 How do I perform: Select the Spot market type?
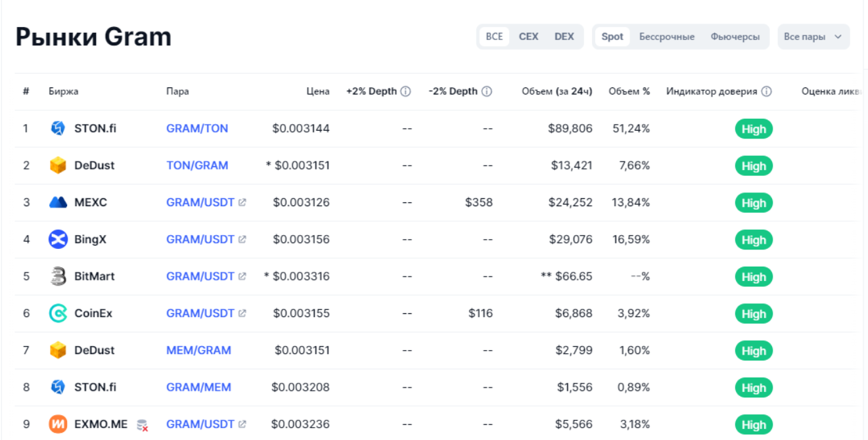[612, 37]
